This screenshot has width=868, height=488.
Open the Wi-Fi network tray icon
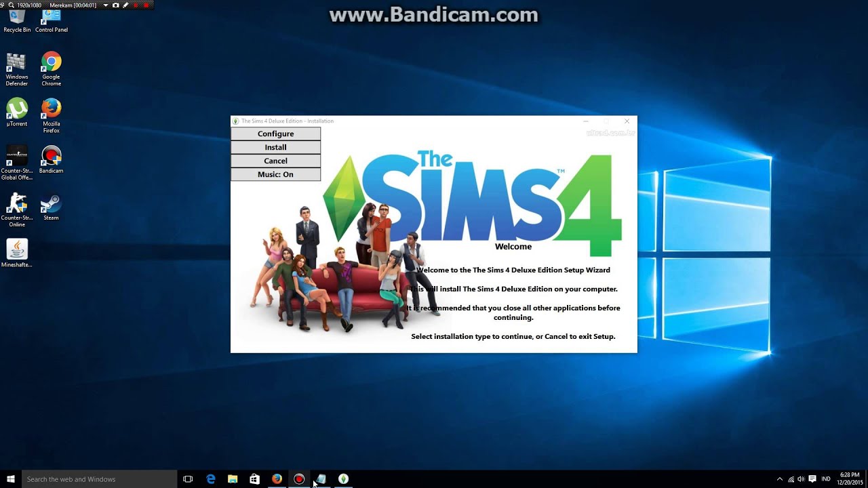(x=791, y=479)
